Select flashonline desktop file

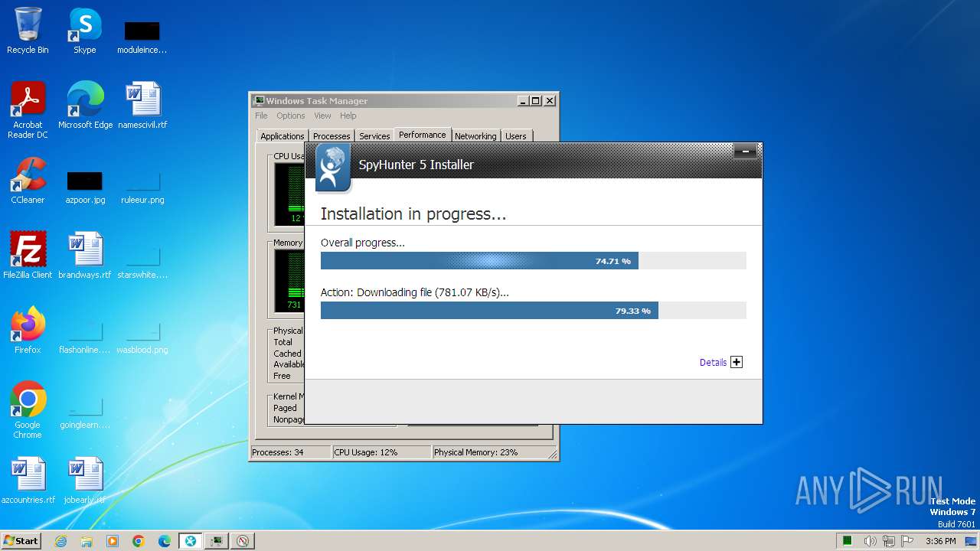[85, 337]
